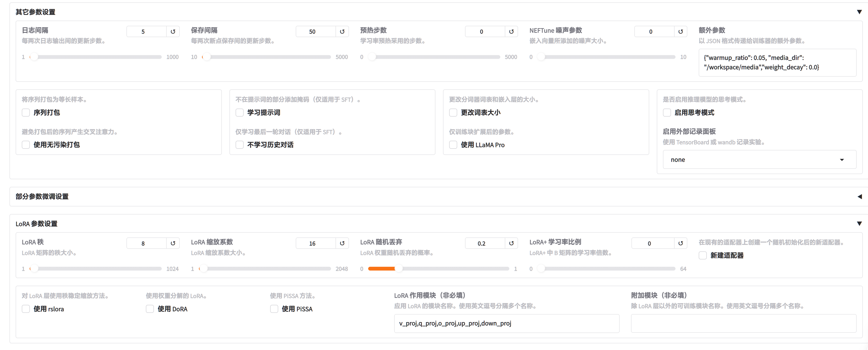
Task: Reset the LoRA 随机丢弃 value
Action: click(511, 243)
